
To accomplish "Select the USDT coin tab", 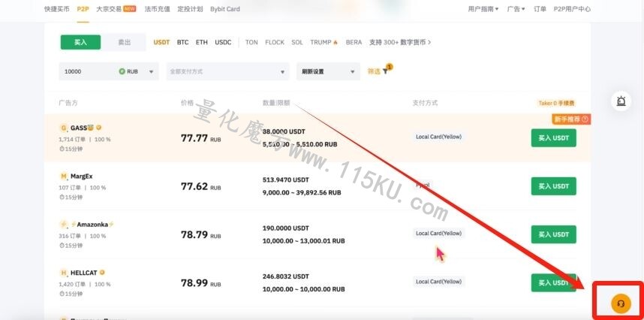I will [x=161, y=42].
